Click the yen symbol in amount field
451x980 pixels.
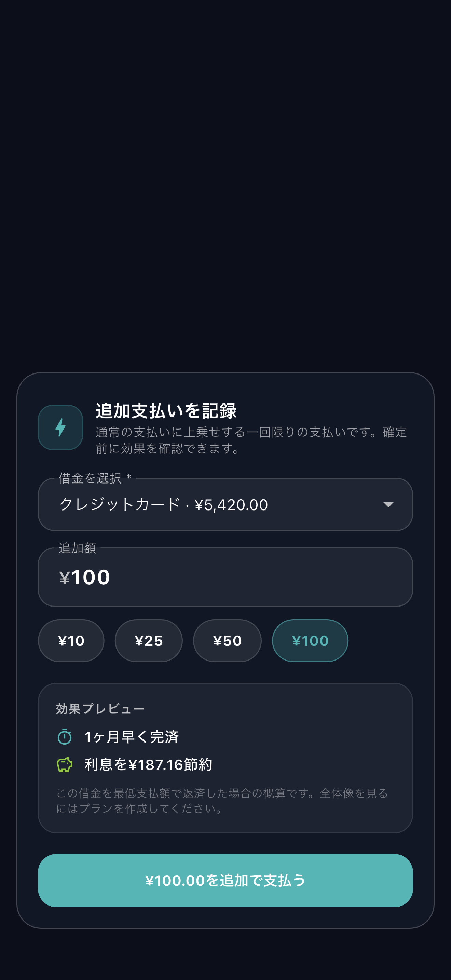pyautogui.click(x=64, y=577)
